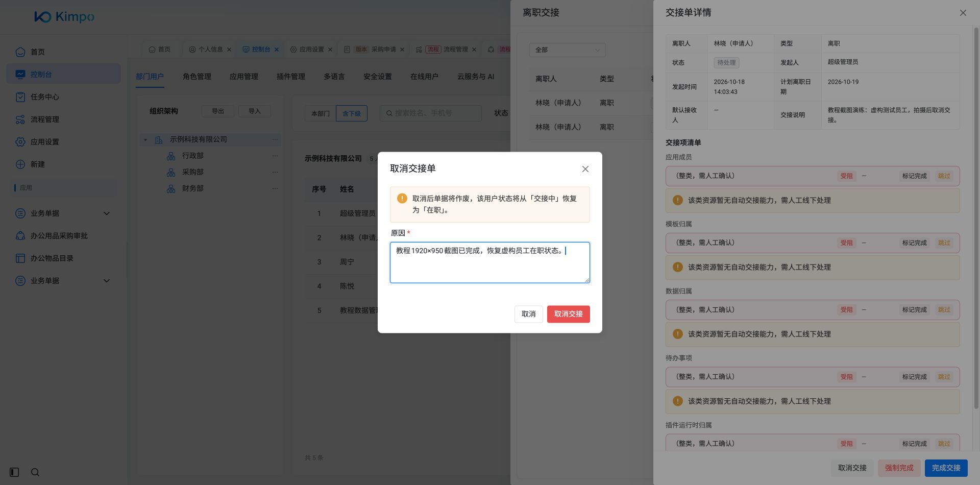This screenshot has width=980, height=485.
Task: Open more options for 示例科技有限公司 node
Action: pos(275,139)
